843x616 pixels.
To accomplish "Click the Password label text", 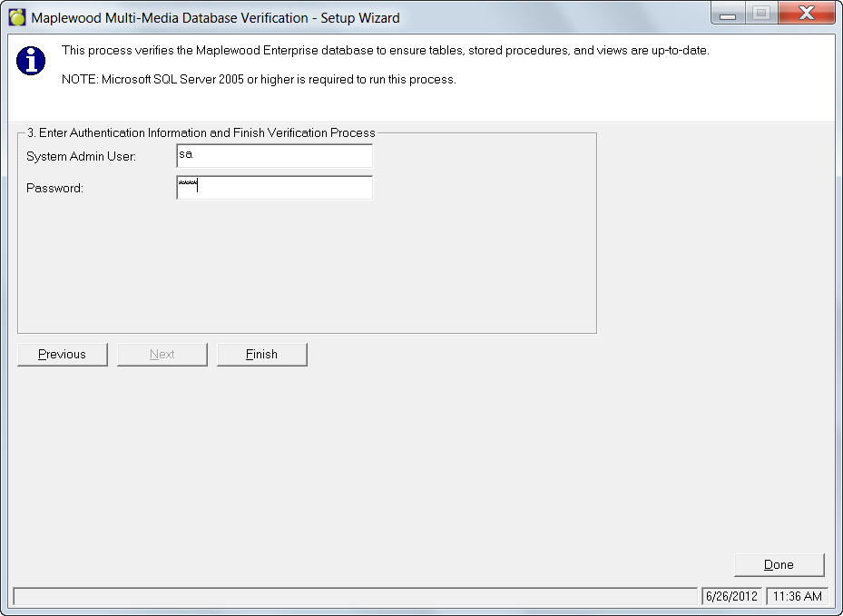I will click(54, 189).
